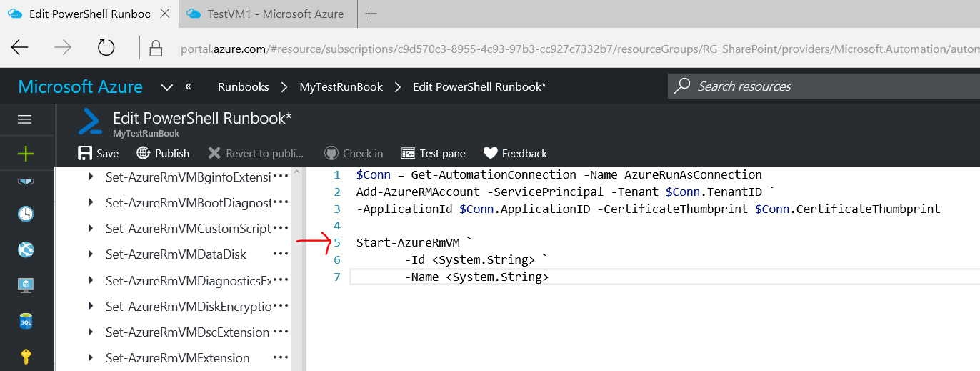Click Edit PowerShell Runbook* breadcrumb

(x=479, y=86)
